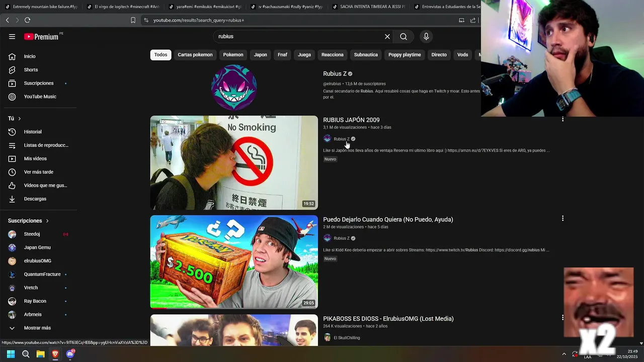
Task: Expand subscriptions list with Mostrar más
Action: (38, 328)
